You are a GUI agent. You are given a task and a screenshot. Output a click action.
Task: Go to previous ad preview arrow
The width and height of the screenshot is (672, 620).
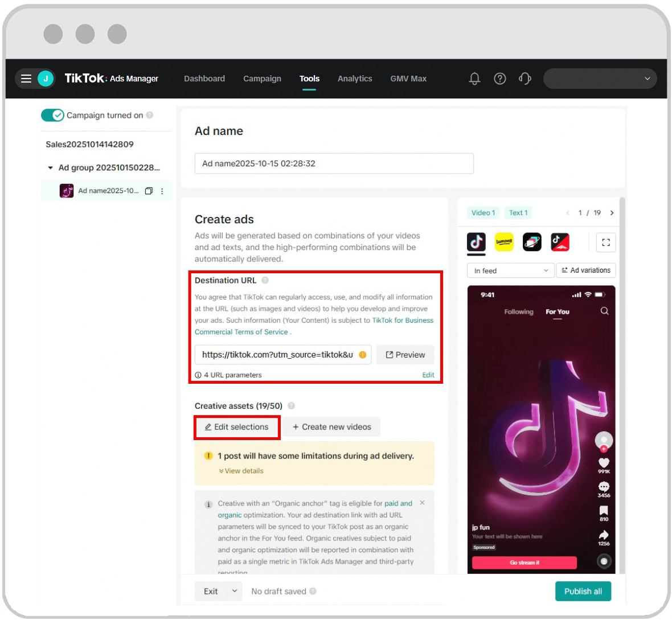pos(567,212)
